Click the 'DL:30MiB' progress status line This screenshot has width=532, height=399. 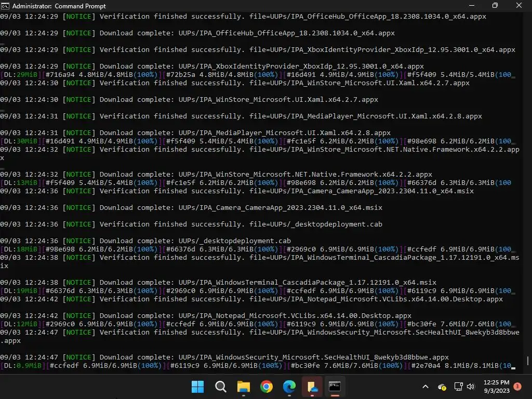pos(258,141)
